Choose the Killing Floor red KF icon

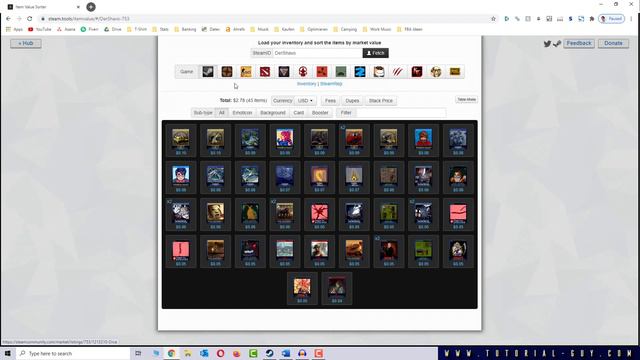[417, 72]
